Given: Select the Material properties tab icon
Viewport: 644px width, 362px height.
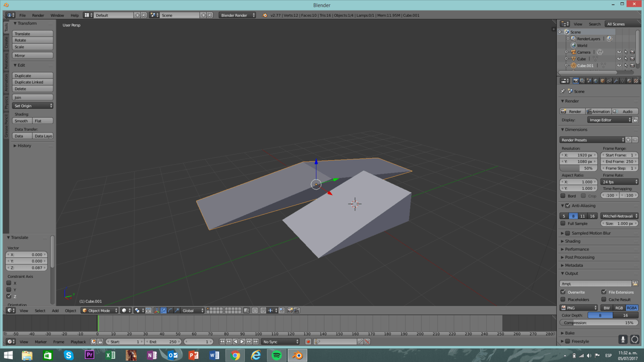Looking at the screenshot, I should 629,81.
